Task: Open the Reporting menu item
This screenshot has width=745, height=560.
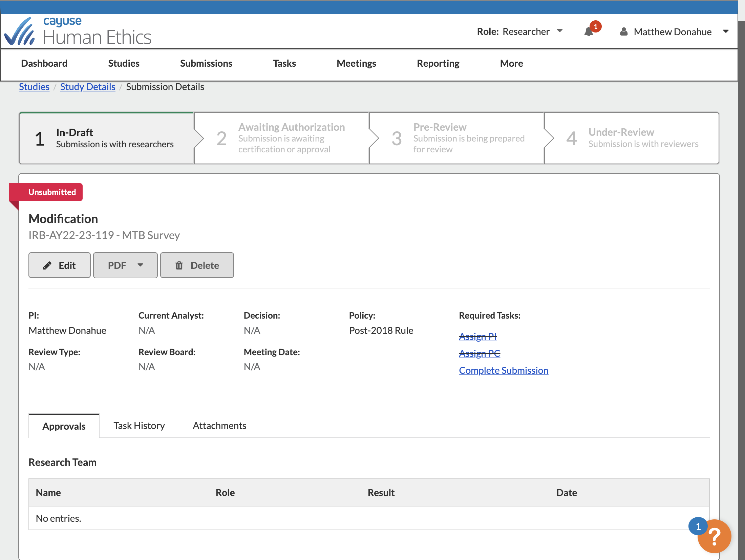Action: (438, 63)
